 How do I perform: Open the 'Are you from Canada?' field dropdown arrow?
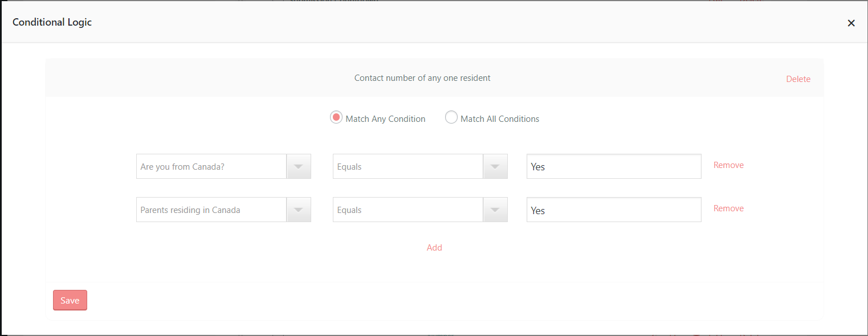[298, 166]
